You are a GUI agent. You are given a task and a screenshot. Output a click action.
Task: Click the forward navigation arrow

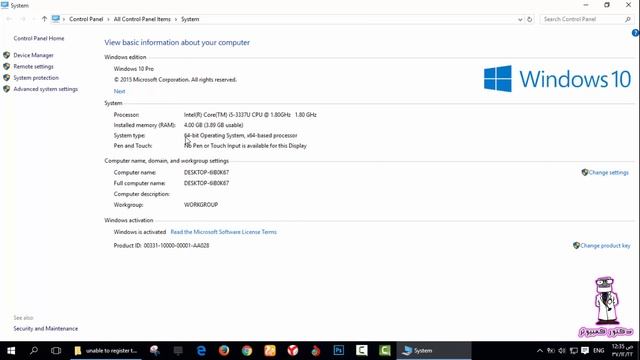(x=23, y=19)
